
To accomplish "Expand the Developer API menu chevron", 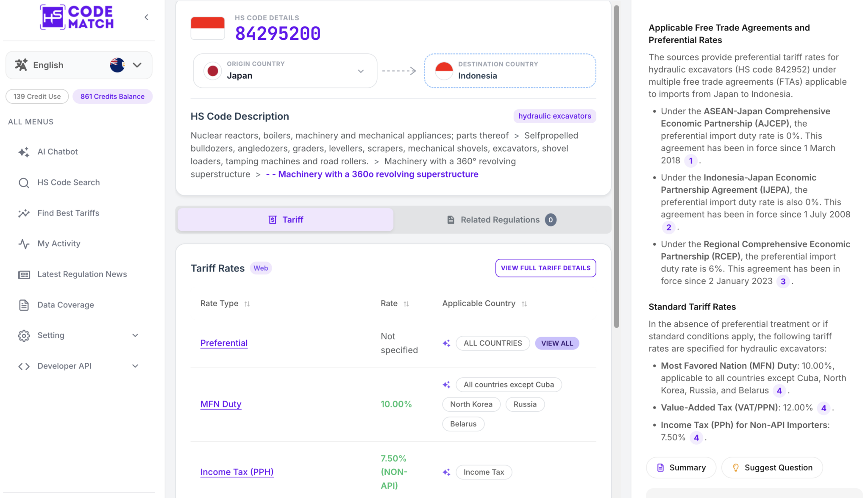I will (135, 366).
